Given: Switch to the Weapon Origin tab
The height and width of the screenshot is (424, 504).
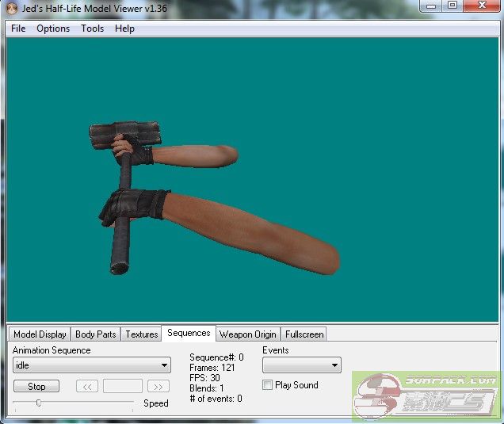Looking at the screenshot, I should pos(248,334).
